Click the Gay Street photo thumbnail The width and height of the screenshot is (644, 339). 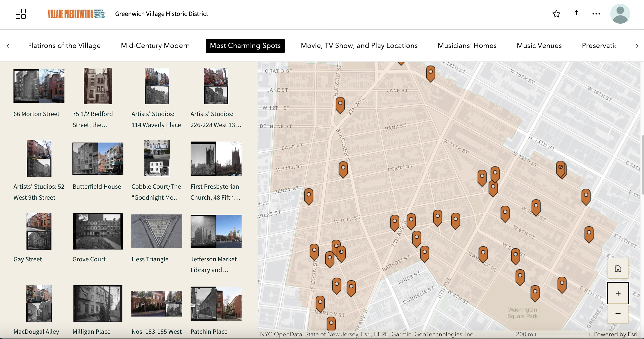coord(39,231)
